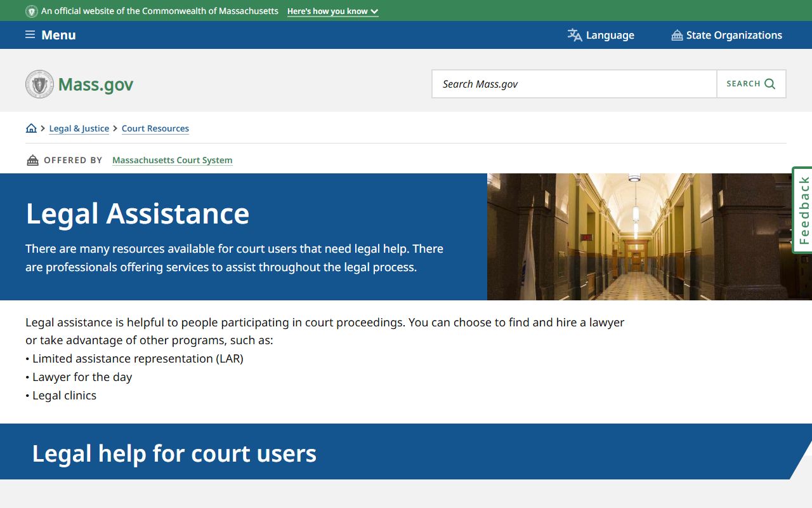
Task: Open Massachusetts Court System link
Action: click(x=173, y=160)
